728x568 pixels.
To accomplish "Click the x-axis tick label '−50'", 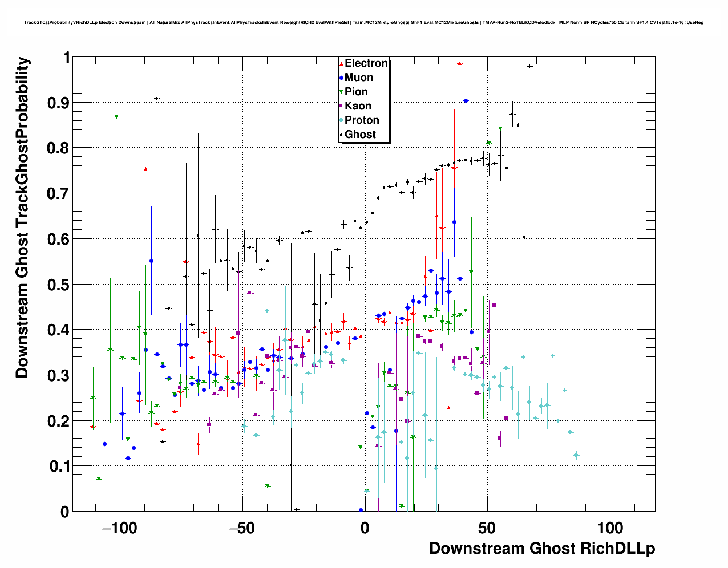I will pos(242,528).
